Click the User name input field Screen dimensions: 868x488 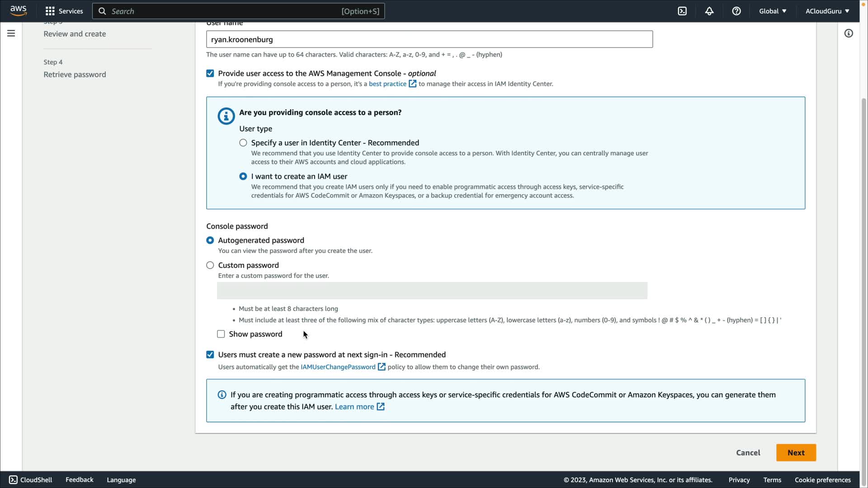click(x=429, y=39)
